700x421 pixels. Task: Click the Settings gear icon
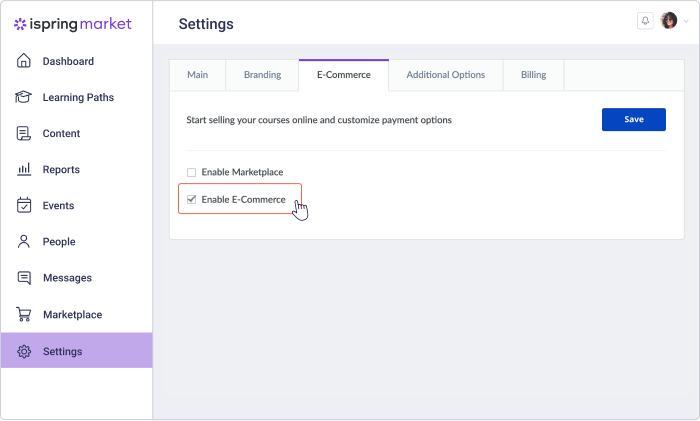pos(24,351)
